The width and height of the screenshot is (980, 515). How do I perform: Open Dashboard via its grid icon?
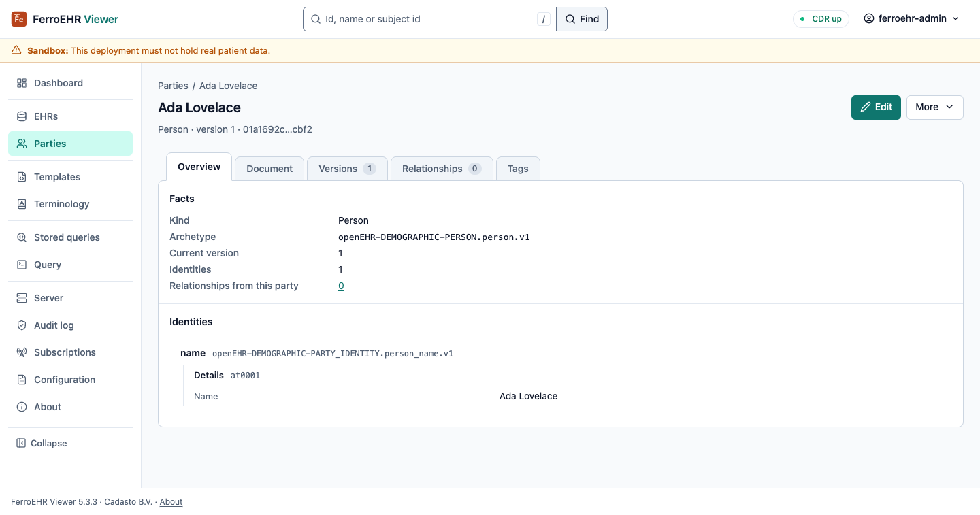click(x=22, y=83)
